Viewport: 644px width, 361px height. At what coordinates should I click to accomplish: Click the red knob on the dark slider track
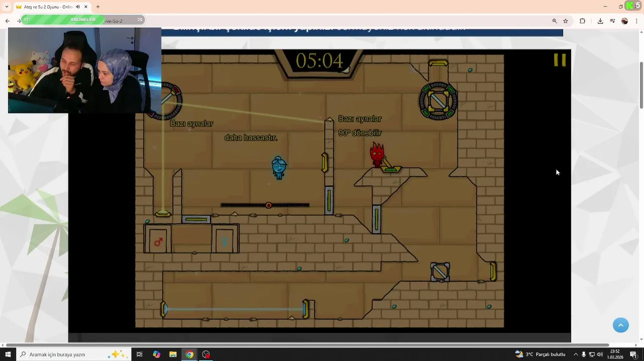[x=269, y=205]
